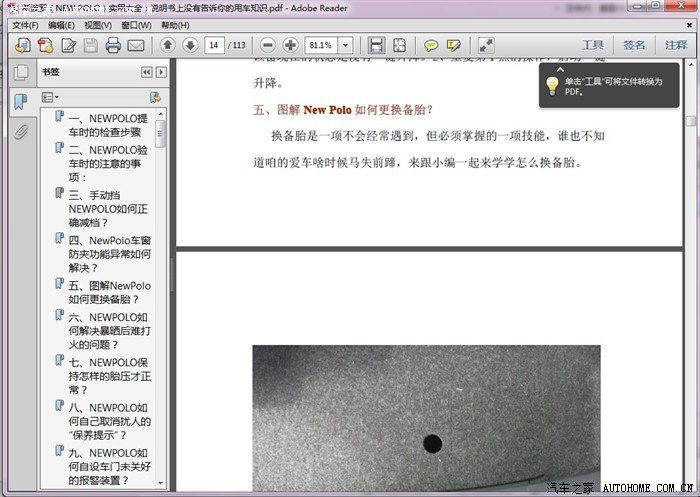Screen dimensions: 700x497
Task: Click the page number input field
Action: coord(214,45)
